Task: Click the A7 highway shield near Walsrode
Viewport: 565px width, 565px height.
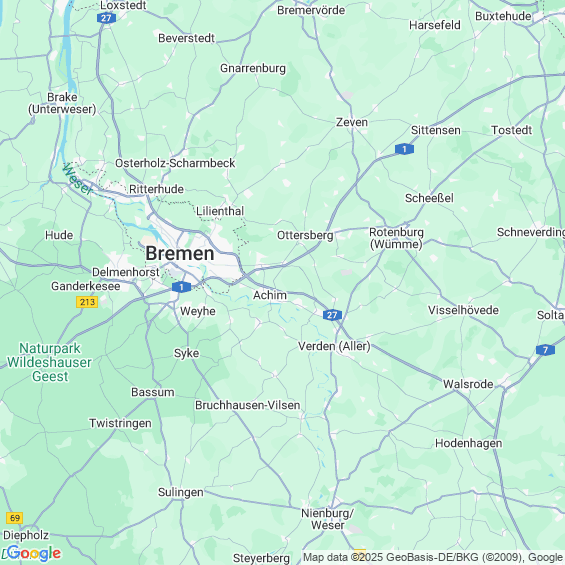Action: click(545, 350)
